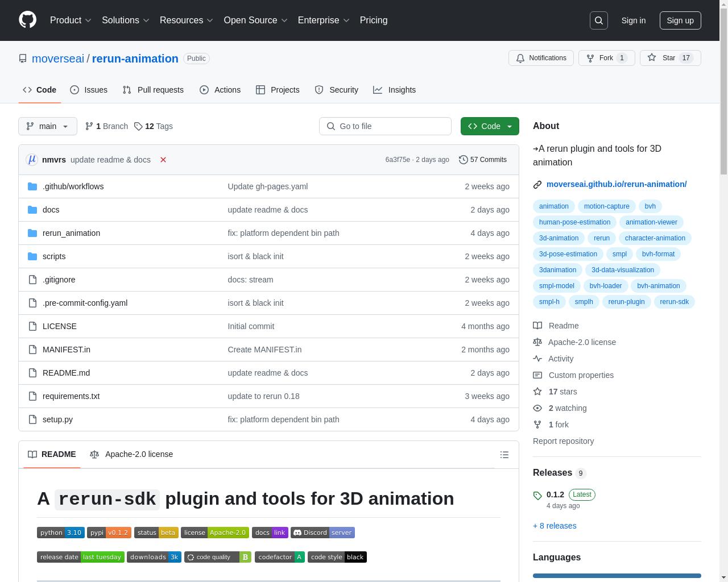Open the Pricing page
728x582 pixels.
pyautogui.click(x=374, y=20)
